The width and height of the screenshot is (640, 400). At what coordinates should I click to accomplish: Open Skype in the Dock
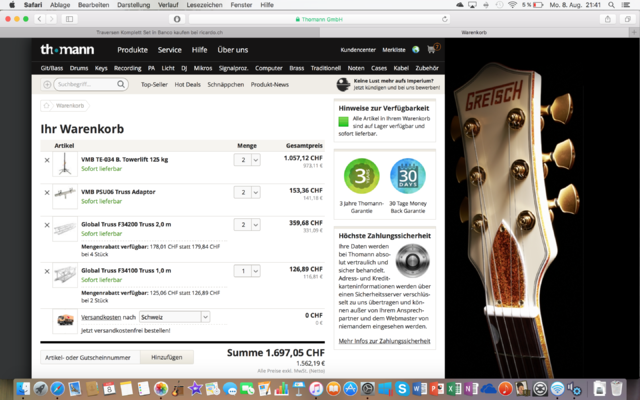tap(402, 389)
